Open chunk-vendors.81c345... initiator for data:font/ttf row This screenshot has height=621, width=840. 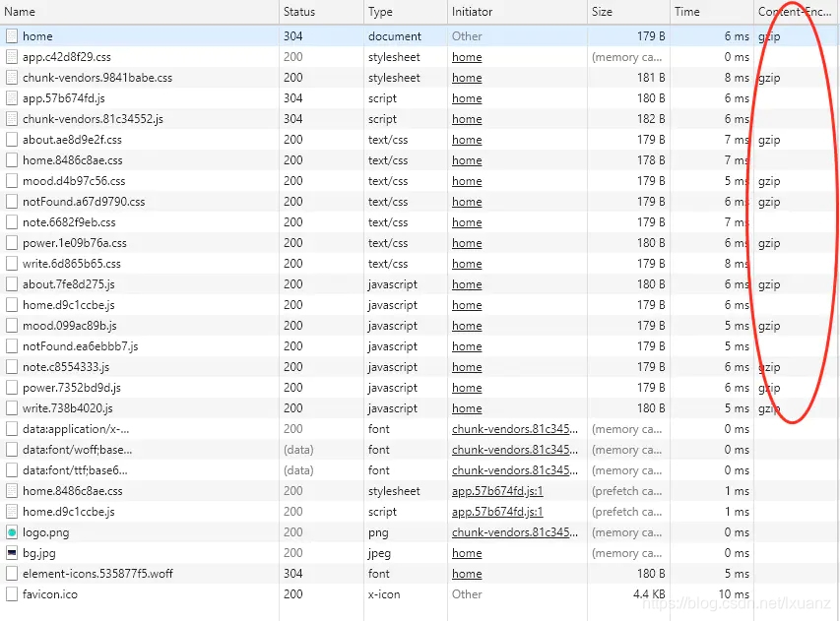[x=515, y=470]
